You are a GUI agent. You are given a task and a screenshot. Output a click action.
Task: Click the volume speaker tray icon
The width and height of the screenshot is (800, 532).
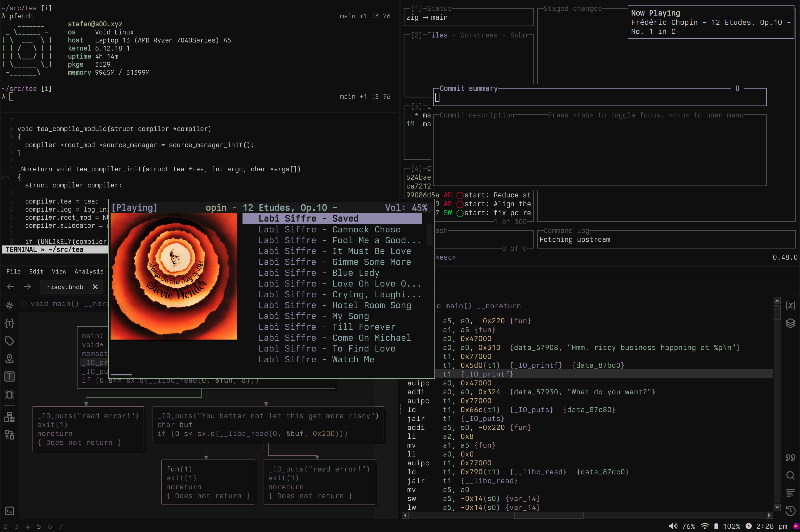[673, 526]
